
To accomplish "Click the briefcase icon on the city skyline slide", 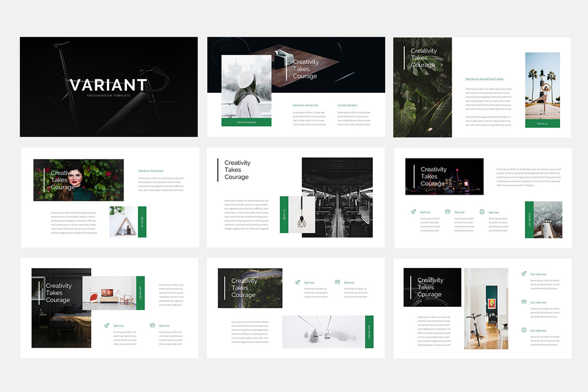I will 448,212.
